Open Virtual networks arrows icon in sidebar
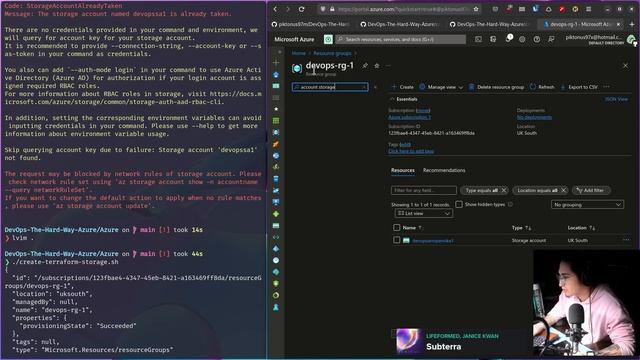This screenshot has width=640, height=360. point(276,237)
